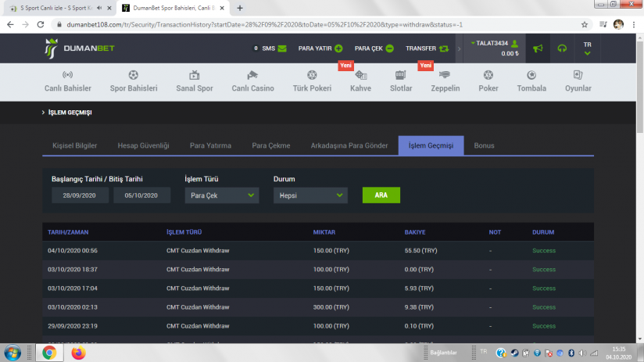Select the Tombala category
Screen dimensions: 644x362
(x=531, y=81)
